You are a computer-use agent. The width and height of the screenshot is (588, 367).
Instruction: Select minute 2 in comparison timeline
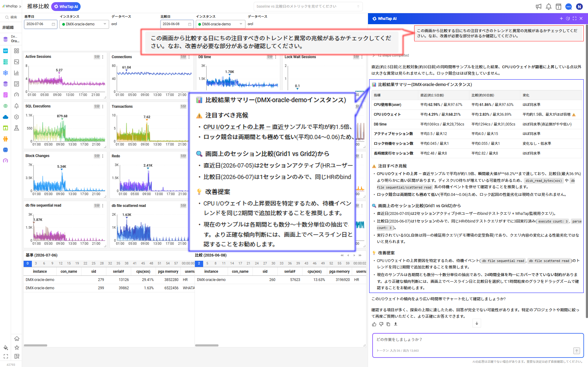[199, 264]
